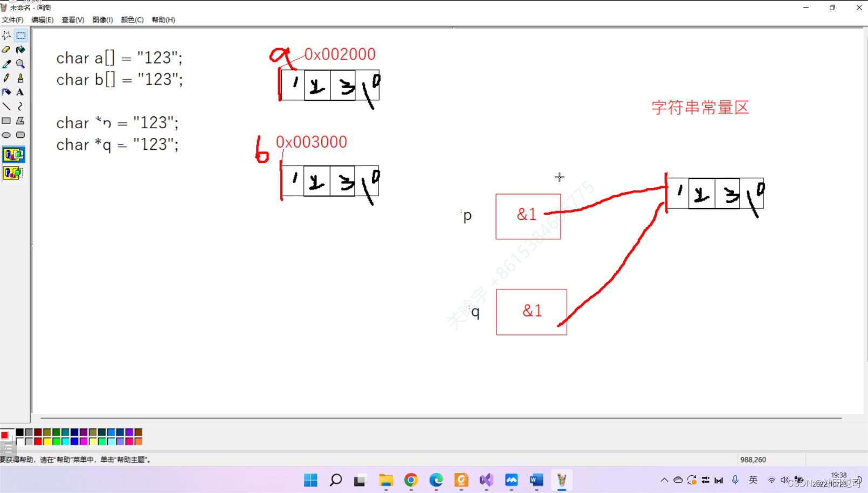868x493 pixels.
Task: Pick the dark red palette swatch
Action: [x=38, y=432]
